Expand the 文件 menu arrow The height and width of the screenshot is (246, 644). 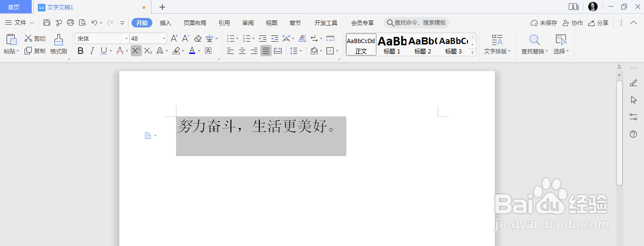(x=32, y=23)
